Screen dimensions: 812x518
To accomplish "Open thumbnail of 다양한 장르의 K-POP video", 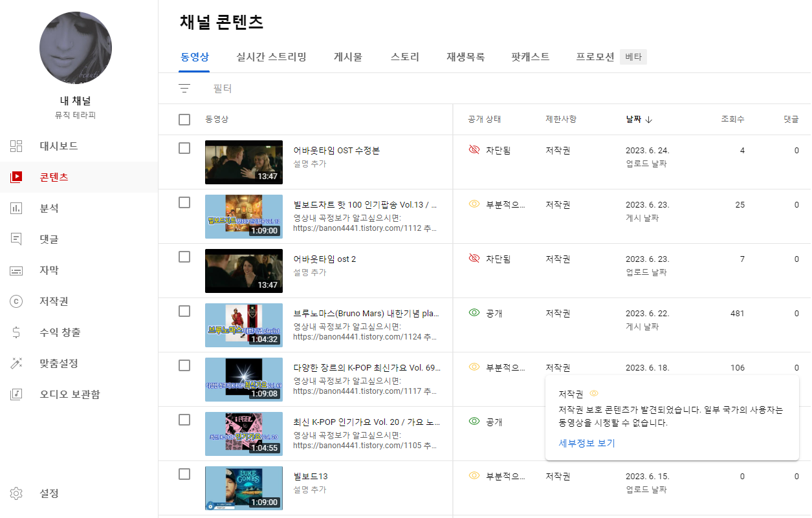I will (x=244, y=380).
